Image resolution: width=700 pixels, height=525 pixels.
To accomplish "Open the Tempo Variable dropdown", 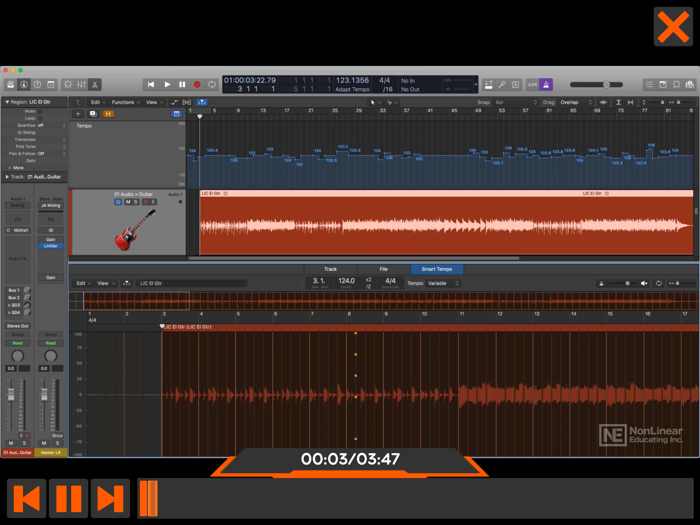I will click(443, 283).
